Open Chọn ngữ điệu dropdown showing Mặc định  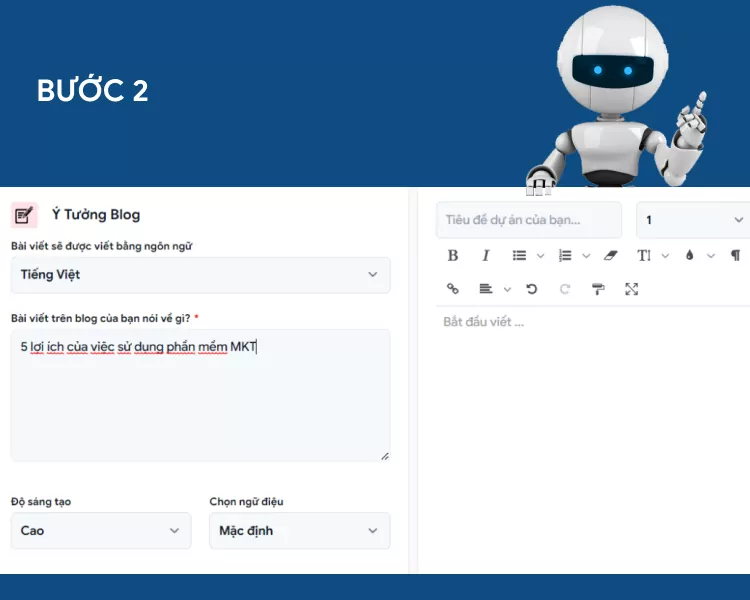300,531
